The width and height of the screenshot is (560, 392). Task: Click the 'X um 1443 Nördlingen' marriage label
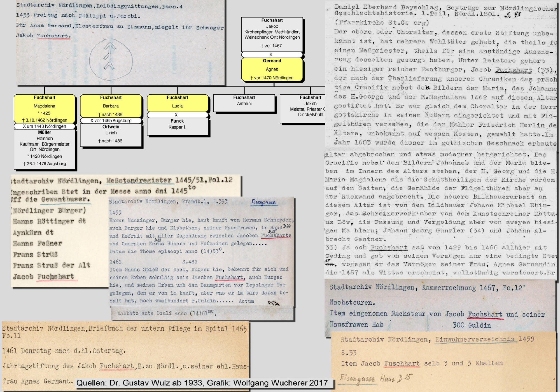[x=45, y=126]
